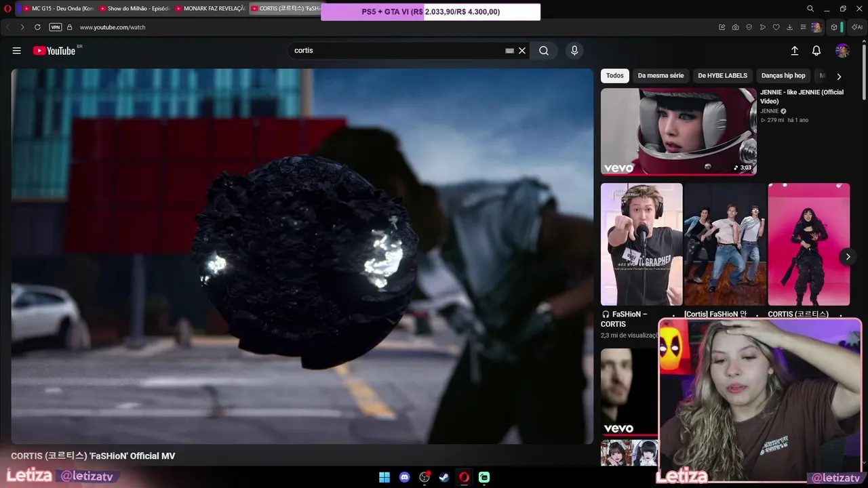Select the CORTIS FaSHioN browser tab
Screen dimensions: 868x488
(x=285, y=9)
